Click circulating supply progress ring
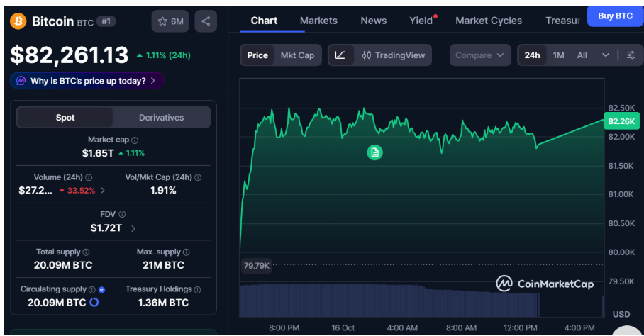Image resolution: width=644 pixels, height=336 pixels. (x=94, y=303)
